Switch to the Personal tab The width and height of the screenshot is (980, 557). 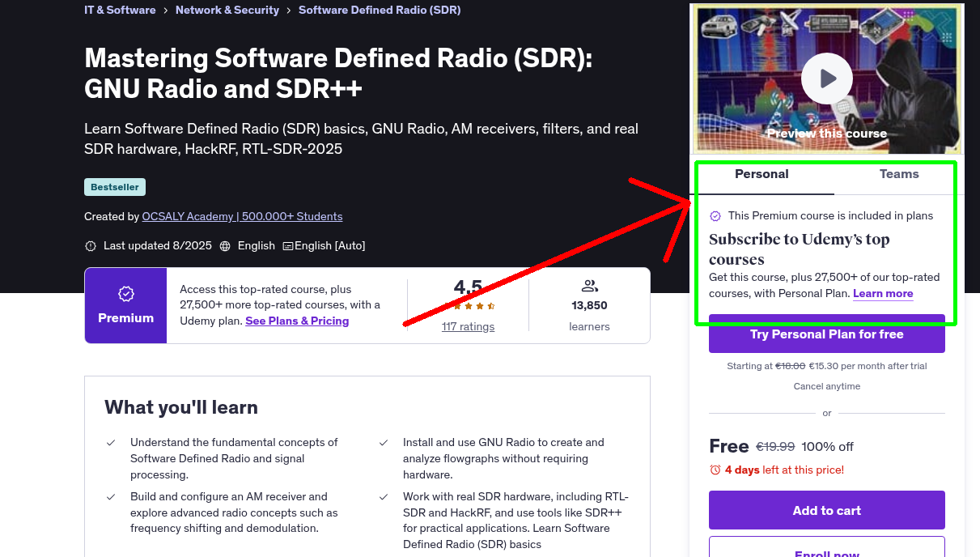(762, 174)
